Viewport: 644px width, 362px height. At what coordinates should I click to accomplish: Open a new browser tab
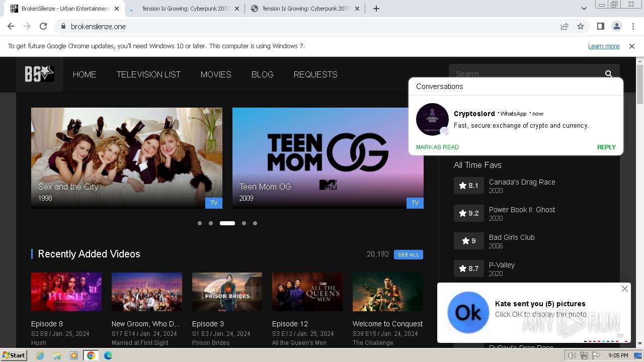(376, 9)
